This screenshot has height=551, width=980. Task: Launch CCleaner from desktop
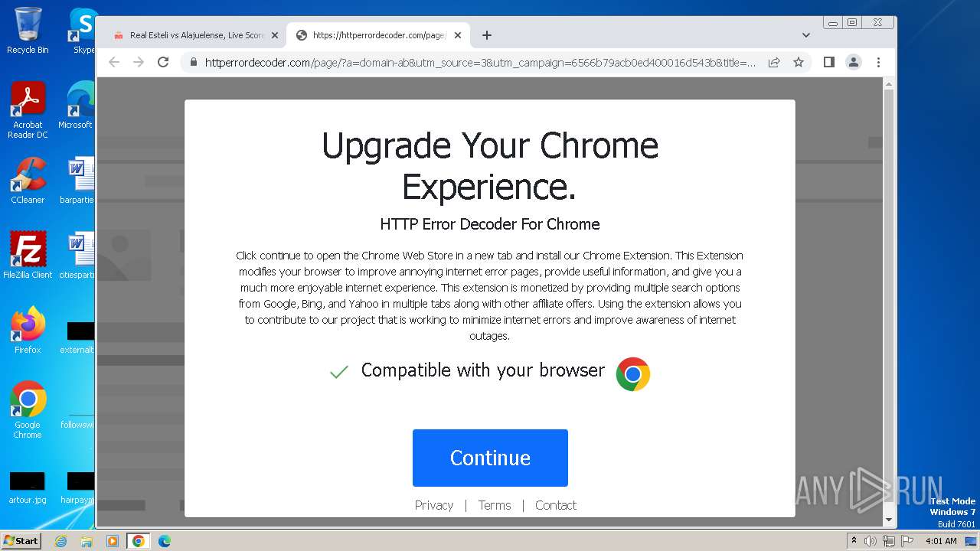[x=28, y=181]
